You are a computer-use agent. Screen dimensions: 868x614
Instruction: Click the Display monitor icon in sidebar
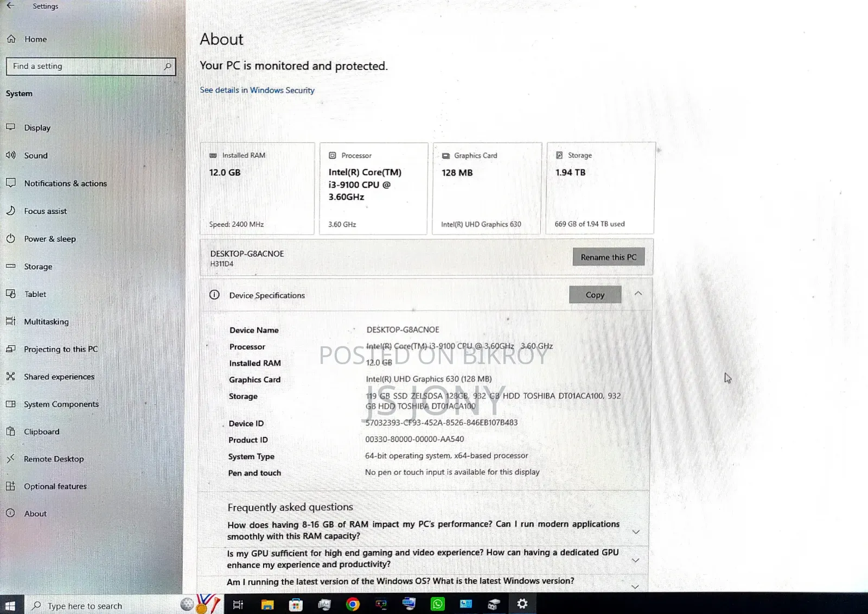pos(11,127)
